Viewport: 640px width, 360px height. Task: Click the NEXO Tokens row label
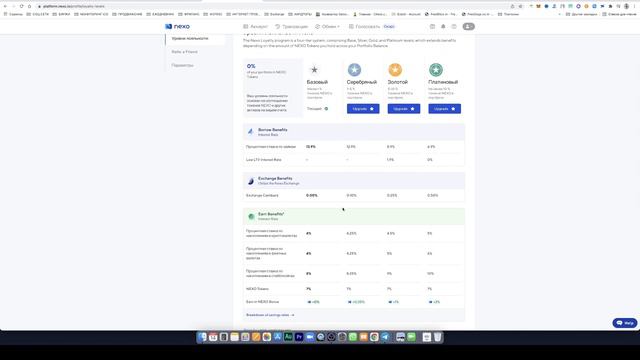(x=257, y=289)
